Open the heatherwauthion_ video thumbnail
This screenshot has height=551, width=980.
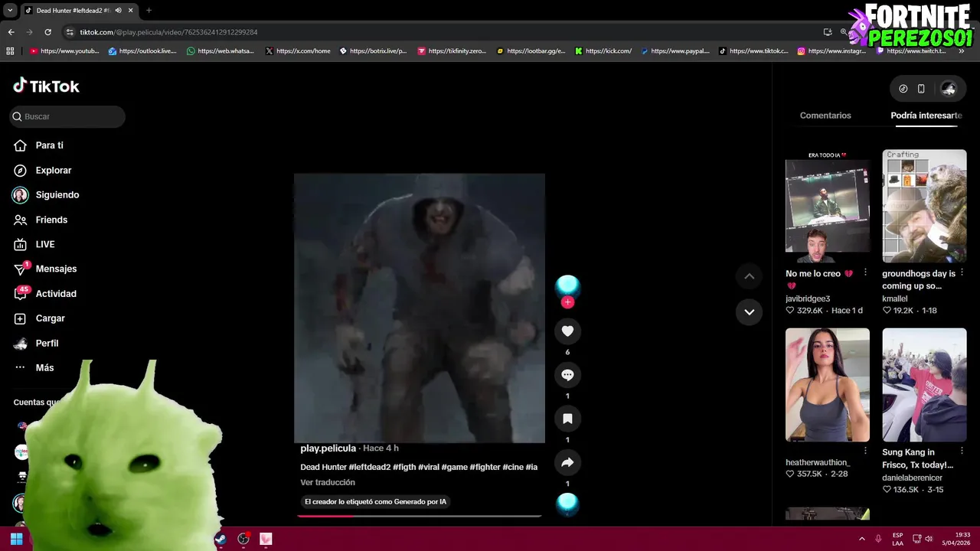pyautogui.click(x=828, y=385)
